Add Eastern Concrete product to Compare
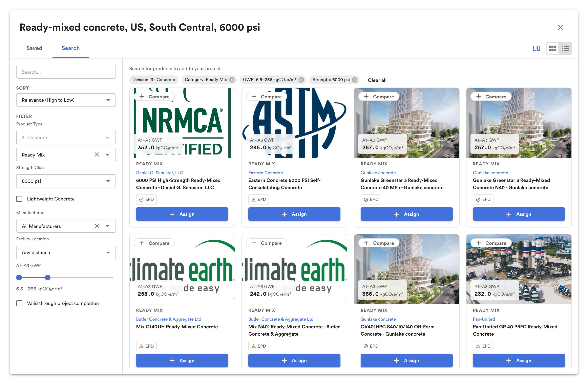This screenshot has height=384, width=588. coord(266,96)
